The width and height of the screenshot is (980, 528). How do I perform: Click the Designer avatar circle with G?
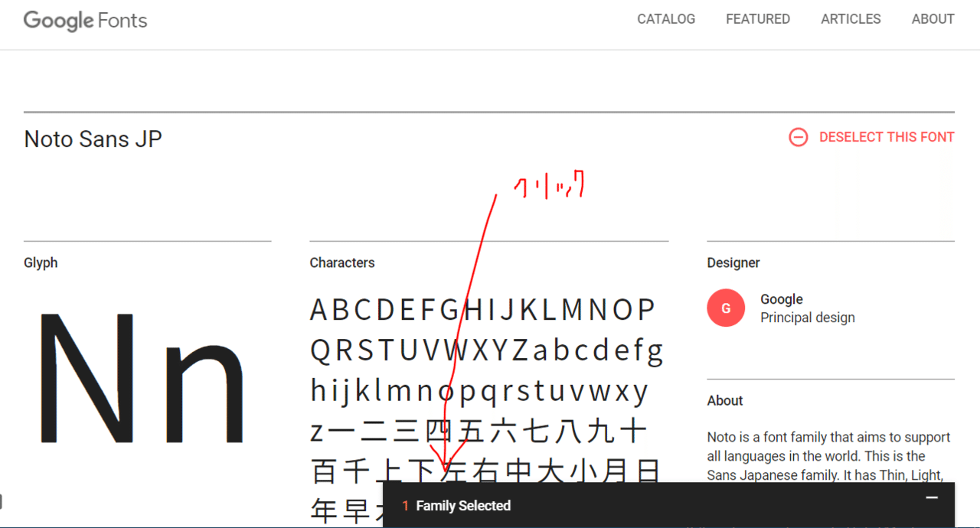(726, 308)
